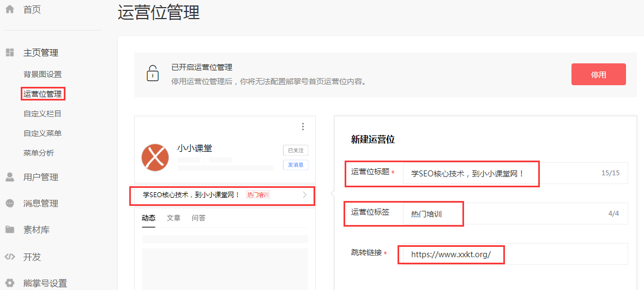Viewport: 644px width, 290px height.
Task: Open 菜单分析 page
Action: point(39,153)
